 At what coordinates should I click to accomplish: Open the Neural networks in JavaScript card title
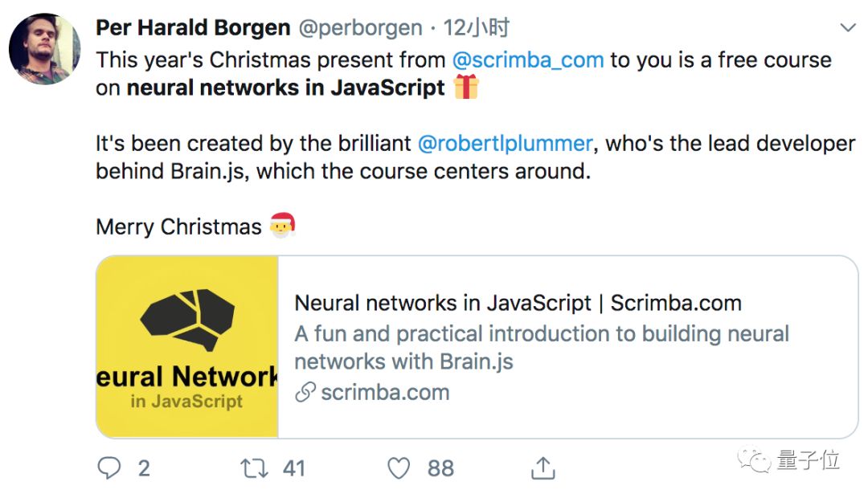[x=518, y=303]
